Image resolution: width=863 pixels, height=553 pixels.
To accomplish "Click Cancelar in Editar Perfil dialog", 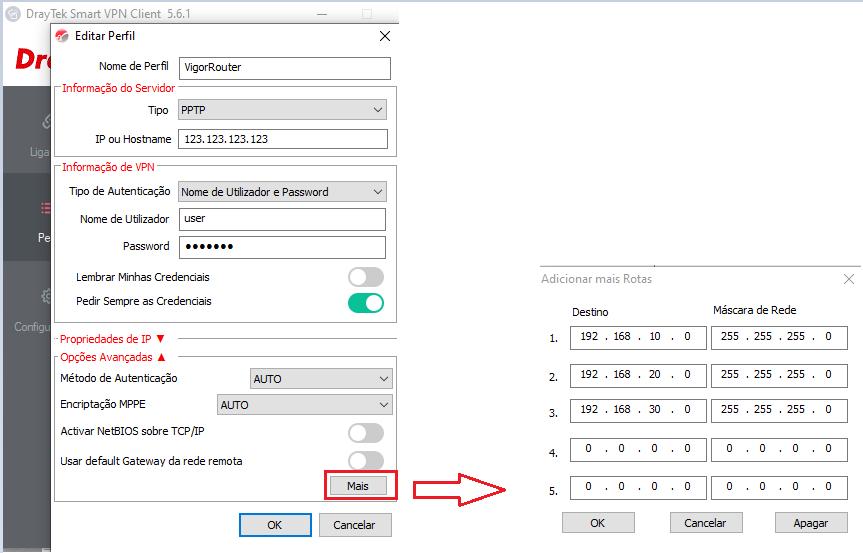I will click(x=355, y=525).
